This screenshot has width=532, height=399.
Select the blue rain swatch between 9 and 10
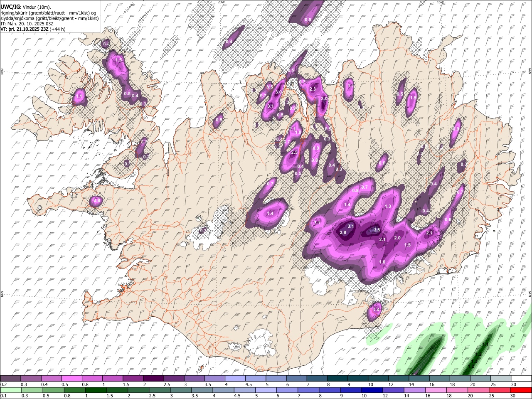click(x=351, y=390)
